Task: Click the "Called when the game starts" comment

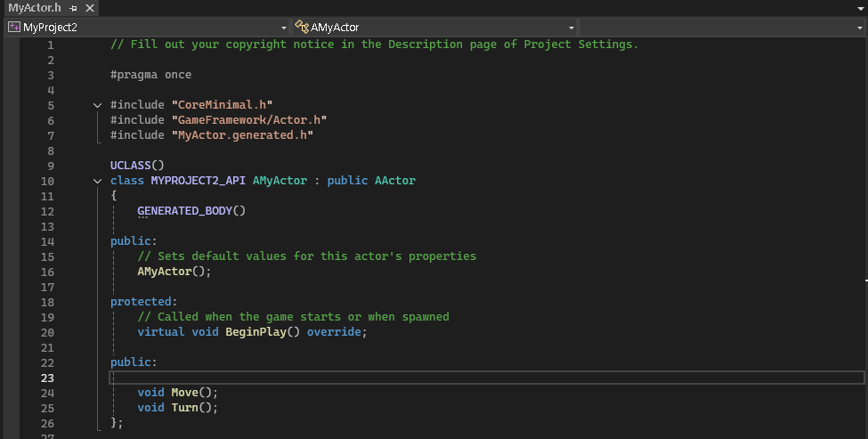Action: tap(294, 317)
